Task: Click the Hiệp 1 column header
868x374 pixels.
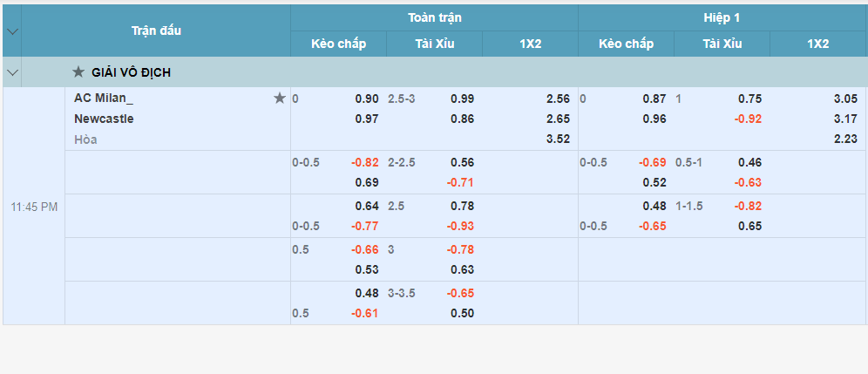Action: tap(722, 17)
